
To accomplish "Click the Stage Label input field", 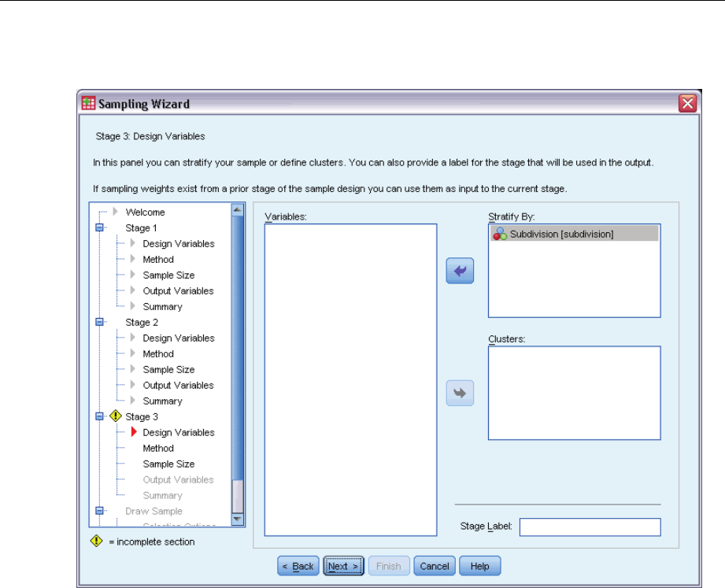I will (590, 527).
